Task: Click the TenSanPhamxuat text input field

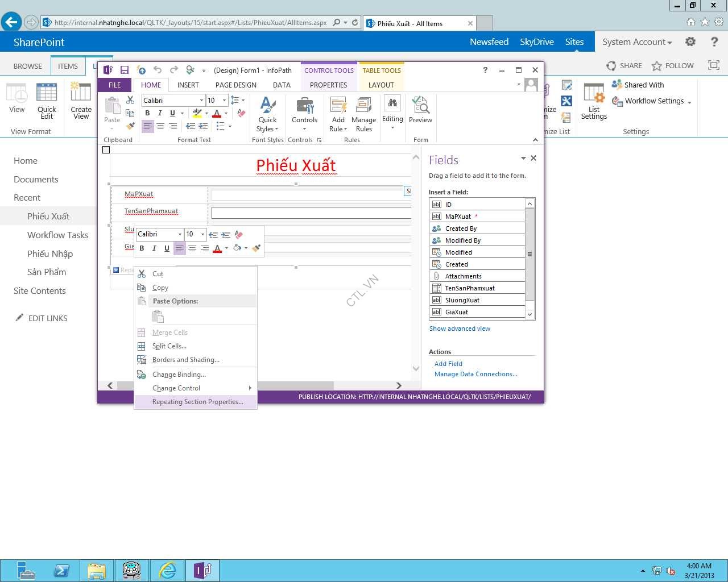Action: click(311, 213)
